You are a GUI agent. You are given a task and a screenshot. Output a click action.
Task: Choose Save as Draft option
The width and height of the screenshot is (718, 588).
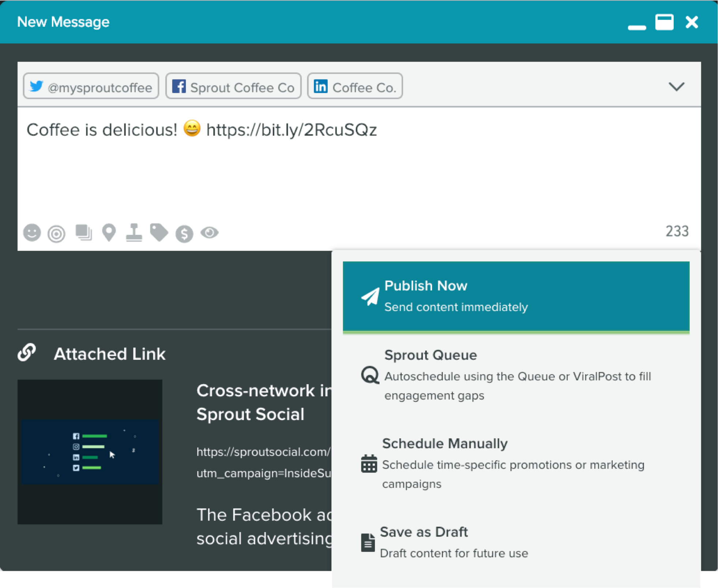(516, 542)
